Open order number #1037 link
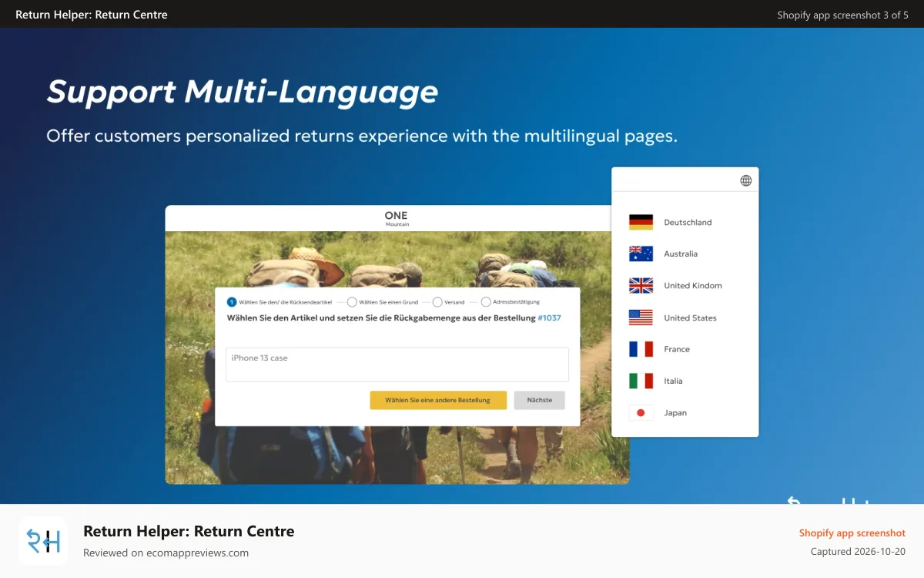The width and height of the screenshot is (924, 578). (x=550, y=318)
